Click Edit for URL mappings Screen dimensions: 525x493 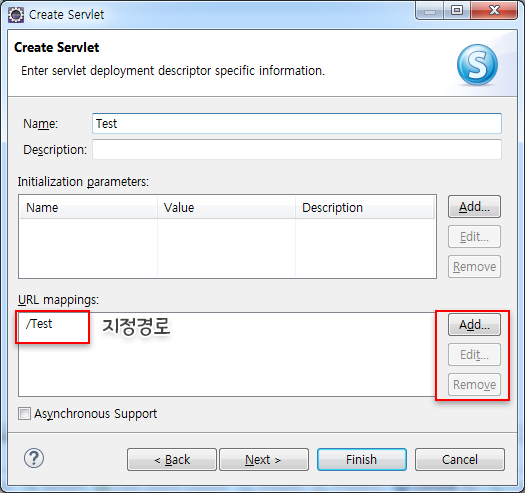tap(474, 355)
